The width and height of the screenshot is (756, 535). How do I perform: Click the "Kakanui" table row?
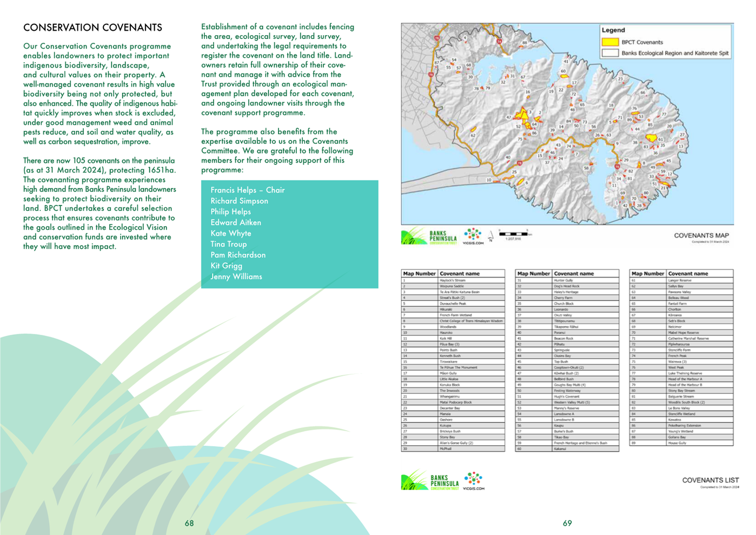[x=567, y=448]
